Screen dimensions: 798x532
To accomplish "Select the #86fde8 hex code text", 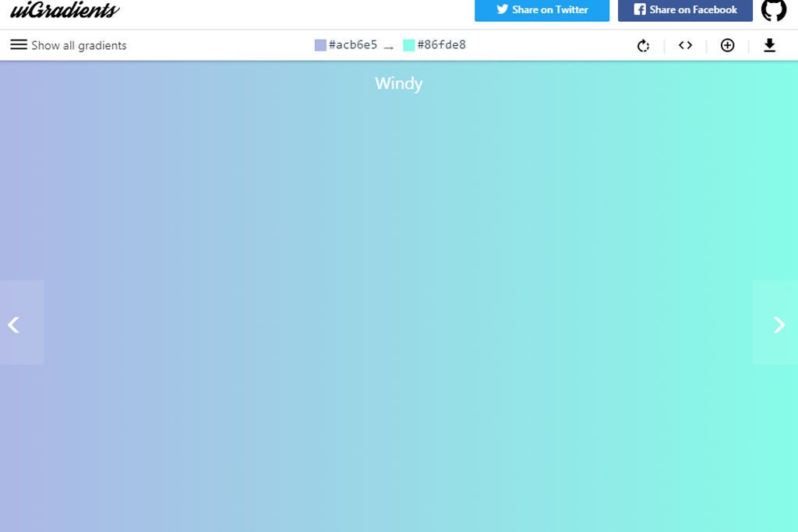I will tap(442, 44).
